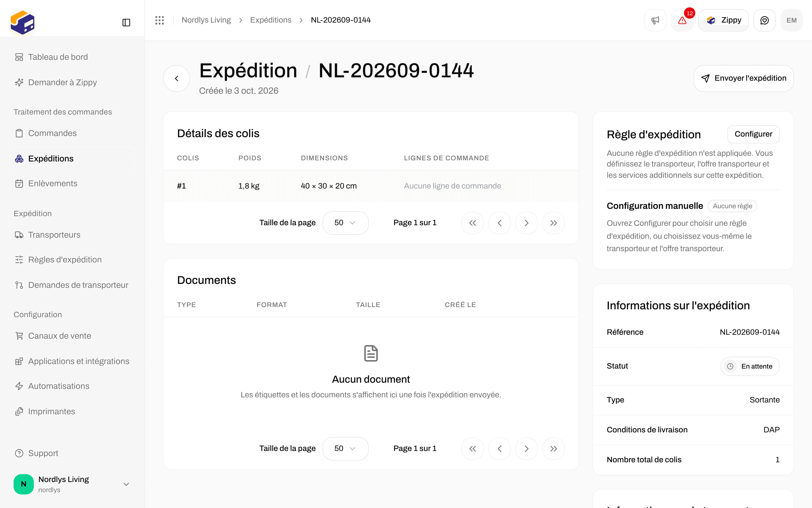Click the En attente status badge
The height and width of the screenshot is (508, 812).
coord(750,366)
